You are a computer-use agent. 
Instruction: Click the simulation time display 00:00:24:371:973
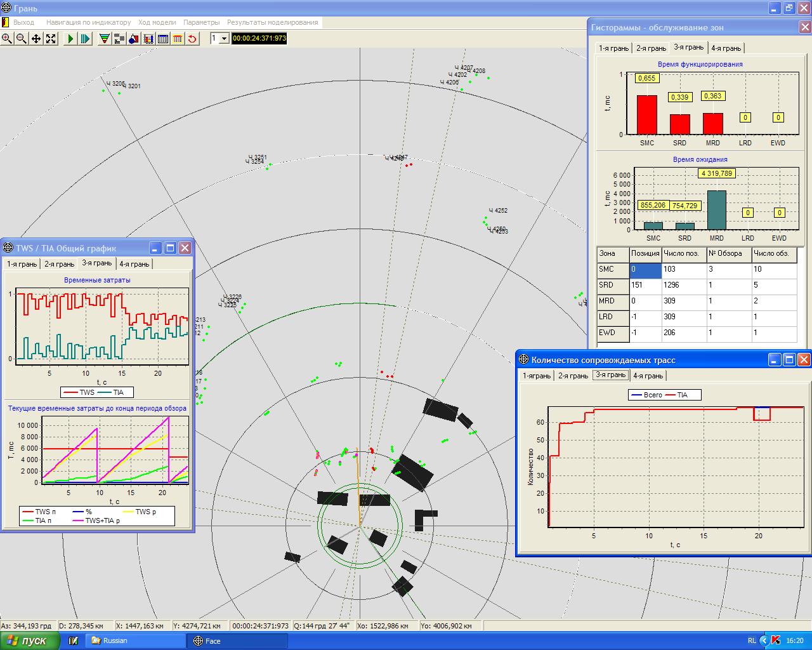click(259, 39)
